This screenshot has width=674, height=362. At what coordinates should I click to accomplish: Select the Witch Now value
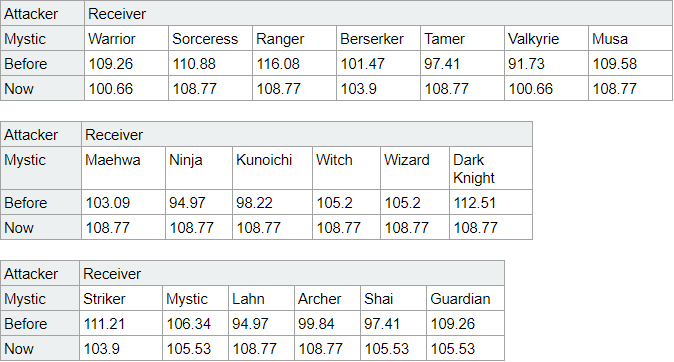pos(346,227)
